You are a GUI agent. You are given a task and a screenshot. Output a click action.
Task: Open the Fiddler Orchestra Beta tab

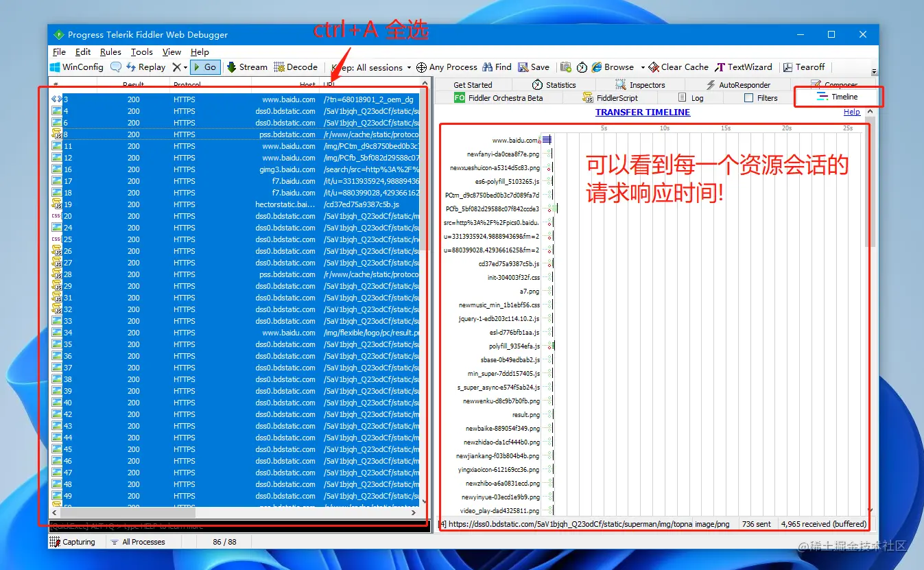499,98
